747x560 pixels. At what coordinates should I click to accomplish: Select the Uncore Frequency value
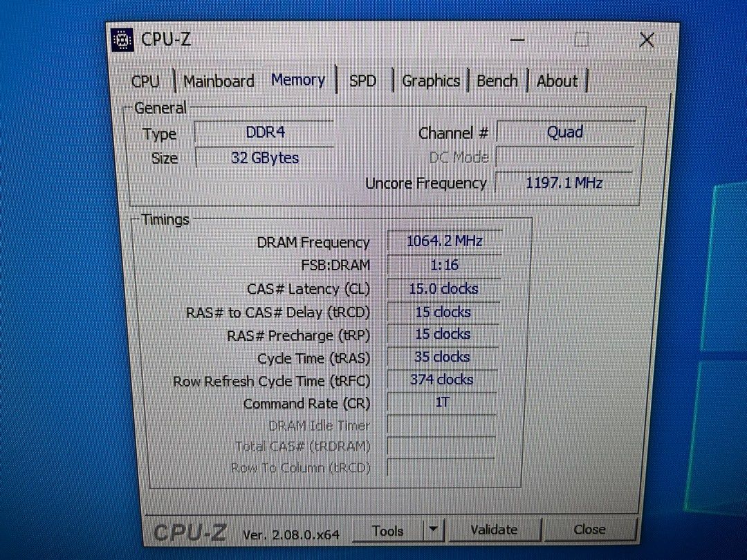pyautogui.click(x=564, y=183)
